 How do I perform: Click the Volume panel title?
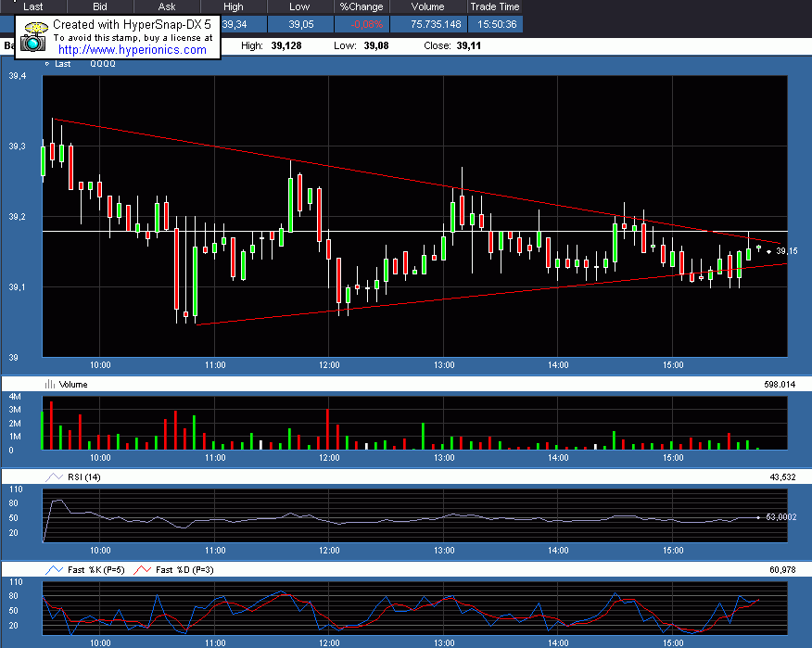click(x=73, y=385)
